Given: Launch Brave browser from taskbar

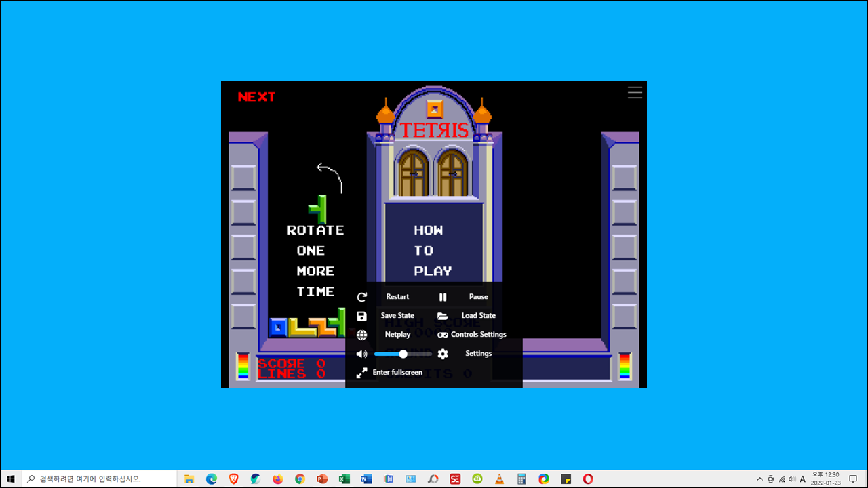Looking at the screenshot, I should pyautogui.click(x=233, y=479).
